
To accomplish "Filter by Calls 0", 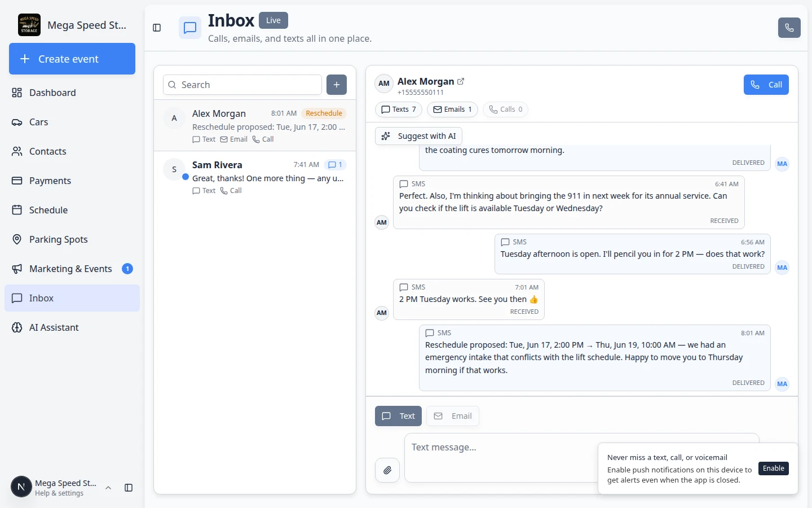I will [505, 110].
